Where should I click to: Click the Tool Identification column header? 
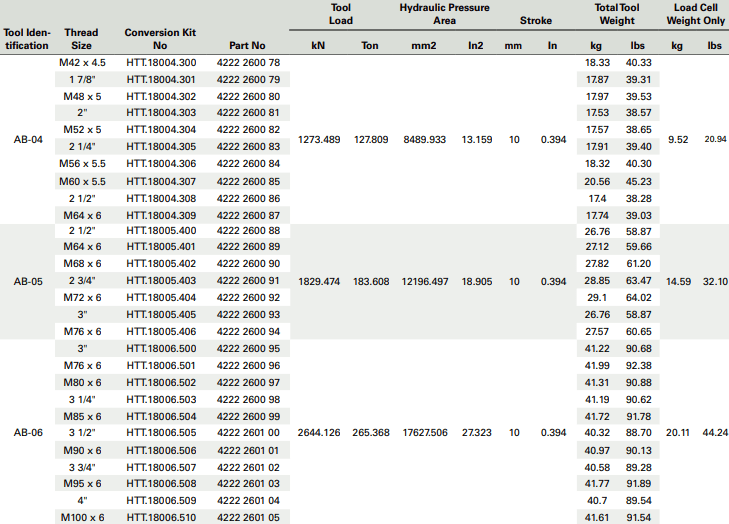click(26, 39)
